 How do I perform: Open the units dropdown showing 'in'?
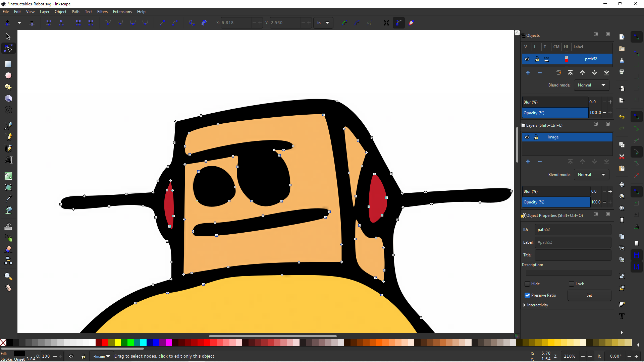pos(323,22)
